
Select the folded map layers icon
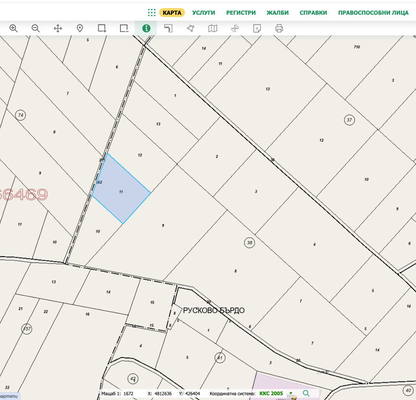(x=213, y=28)
